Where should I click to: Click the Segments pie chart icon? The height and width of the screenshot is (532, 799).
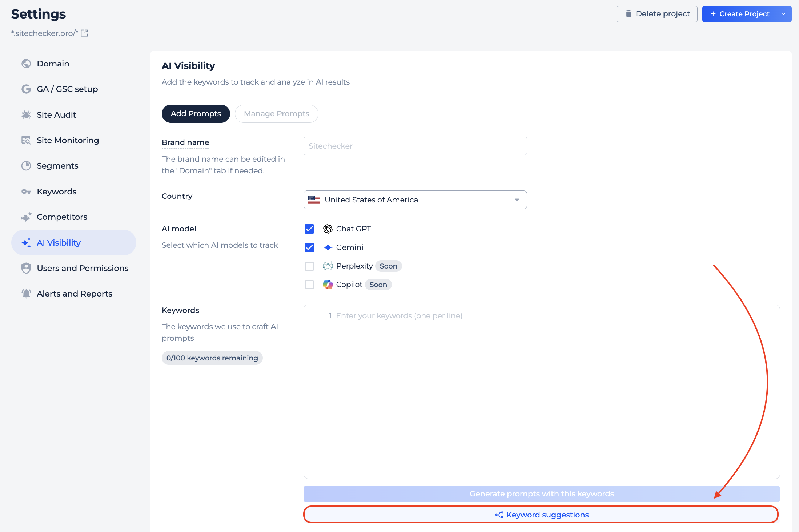coord(26,166)
